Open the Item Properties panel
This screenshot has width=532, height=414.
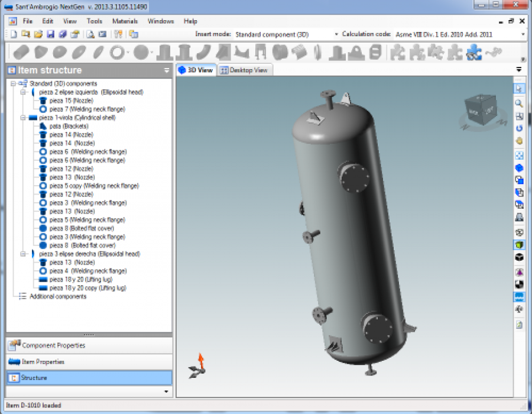(89, 362)
